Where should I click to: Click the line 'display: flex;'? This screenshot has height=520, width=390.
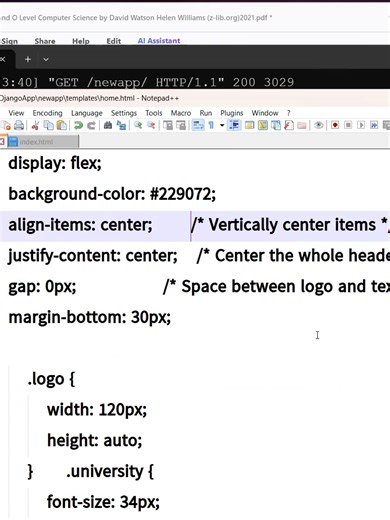55,163
